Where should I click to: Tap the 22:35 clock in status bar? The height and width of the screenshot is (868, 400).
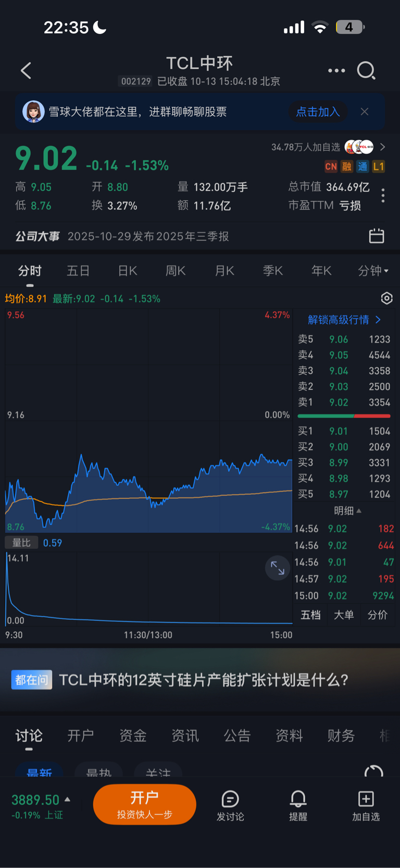tap(67, 27)
